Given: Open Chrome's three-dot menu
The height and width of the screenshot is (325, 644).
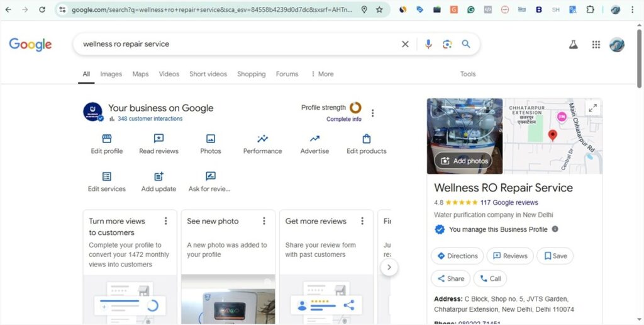Looking at the screenshot, I should click(x=633, y=9).
